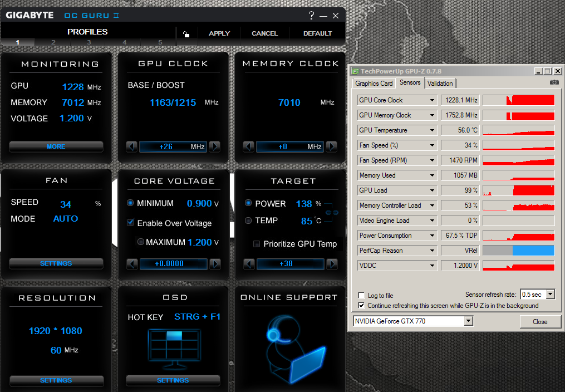Open fan SETTINGS button
This screenshot has height=392, width=565.
[x=56, y=263]
